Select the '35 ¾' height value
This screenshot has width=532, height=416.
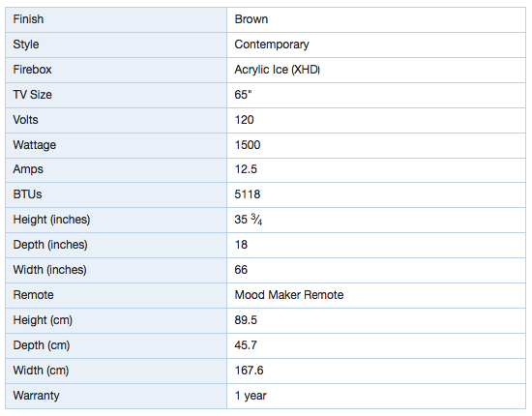[x=249, y=220]
